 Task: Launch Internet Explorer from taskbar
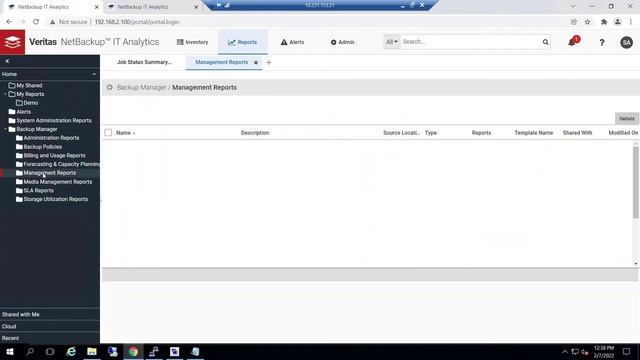point(71,351)
